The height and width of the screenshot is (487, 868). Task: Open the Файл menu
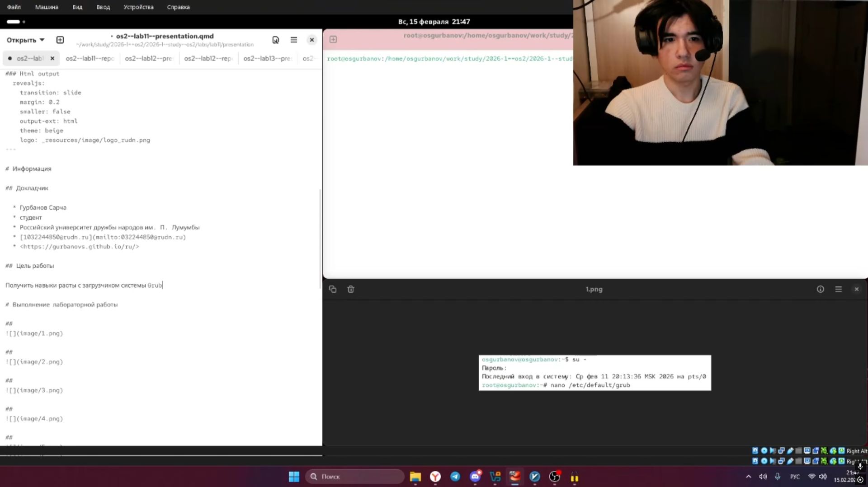pyautogui.click(x=14, y=7)
